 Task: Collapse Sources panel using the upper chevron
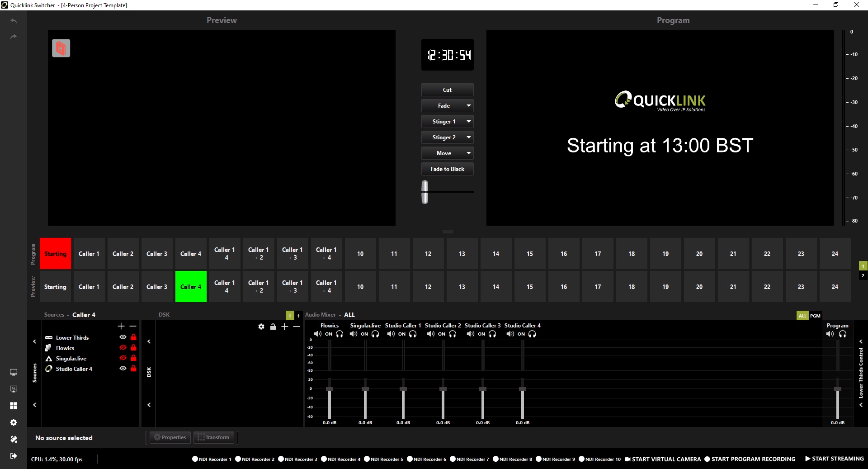coord(34,341)
